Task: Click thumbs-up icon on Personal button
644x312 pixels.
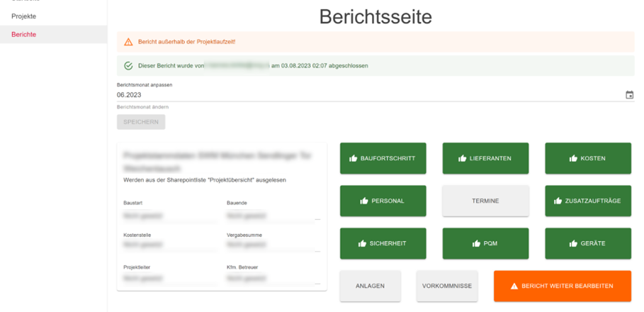Action: (363, 201)
